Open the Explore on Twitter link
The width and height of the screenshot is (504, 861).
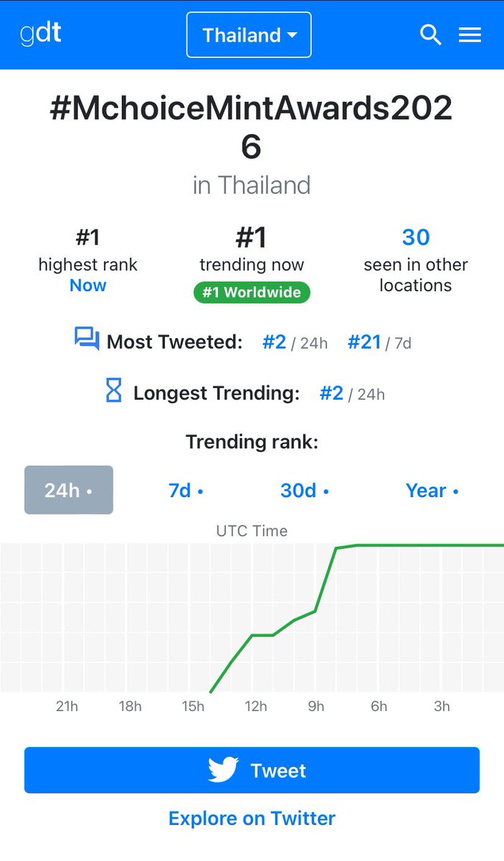252,818
